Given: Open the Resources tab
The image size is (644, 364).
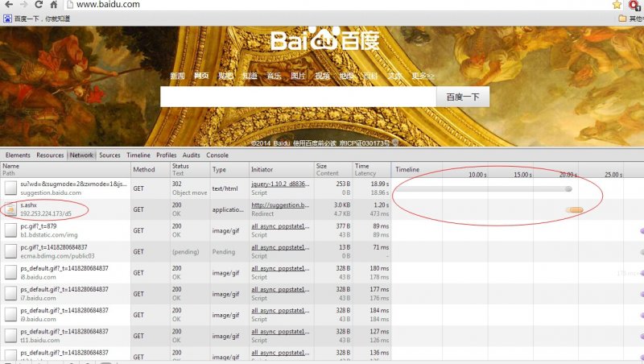Looking at the screenshot, I should click(50, 155).
